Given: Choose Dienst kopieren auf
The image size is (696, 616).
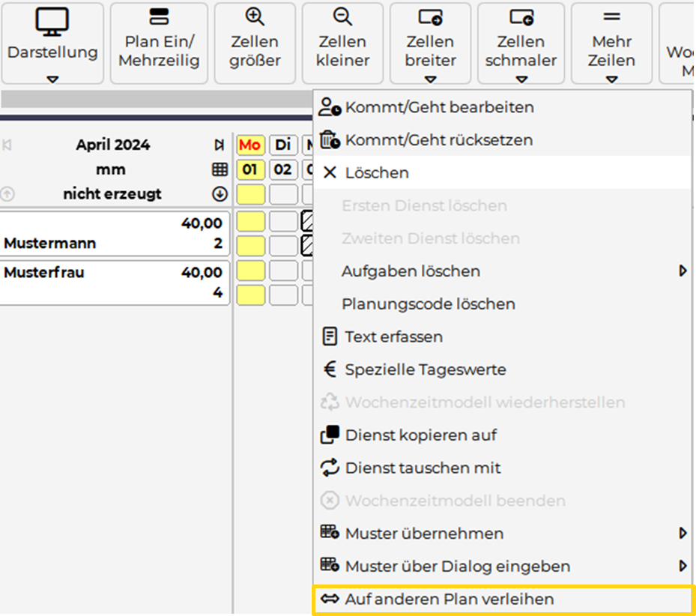Looking at the screenshot, I should 420,435.
